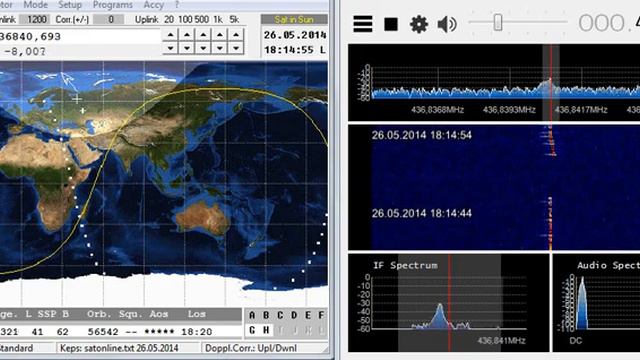This screenshot has width=640, height=360.
Task: Mute audio via the speaker icon
Action: click(x=447, y=24)
